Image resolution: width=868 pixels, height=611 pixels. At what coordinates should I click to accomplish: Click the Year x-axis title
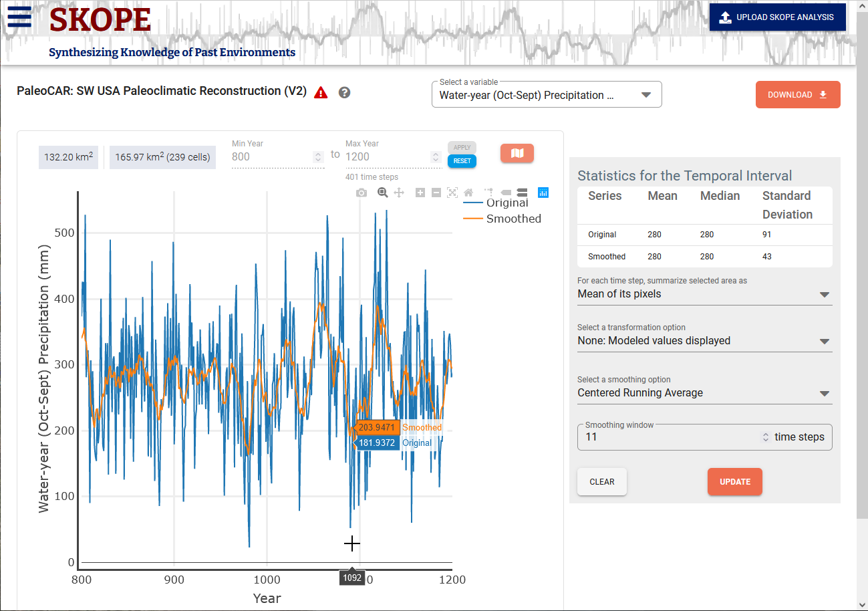pos(267,598)
